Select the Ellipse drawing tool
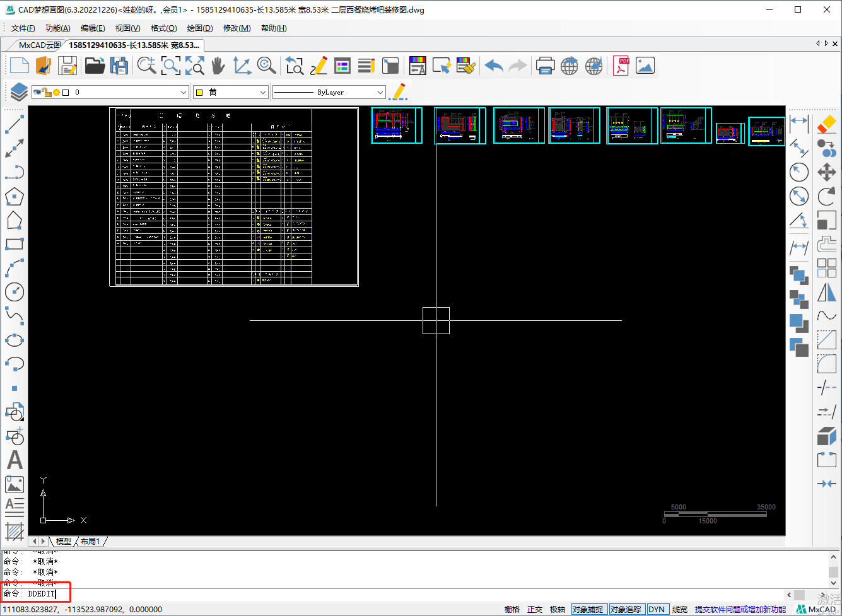 15,340
